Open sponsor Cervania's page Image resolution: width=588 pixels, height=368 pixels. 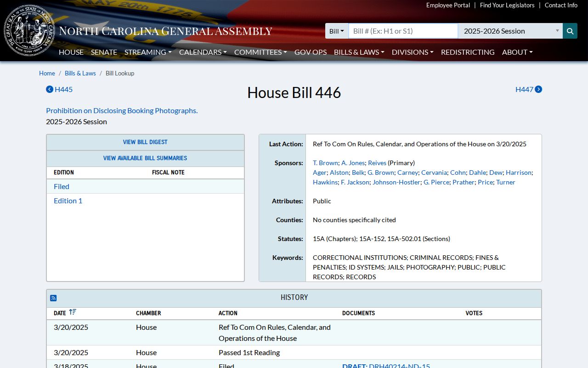434,172
